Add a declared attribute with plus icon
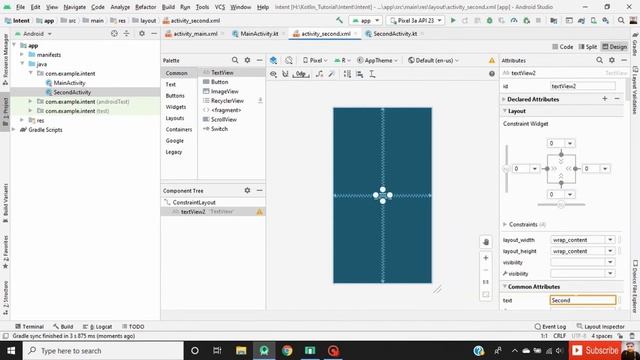Viewport: 640px width, 360px height. (x=604, y=99)
